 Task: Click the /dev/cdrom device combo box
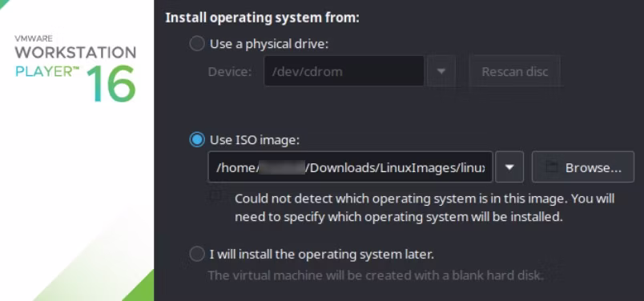(x=344, y=71)
